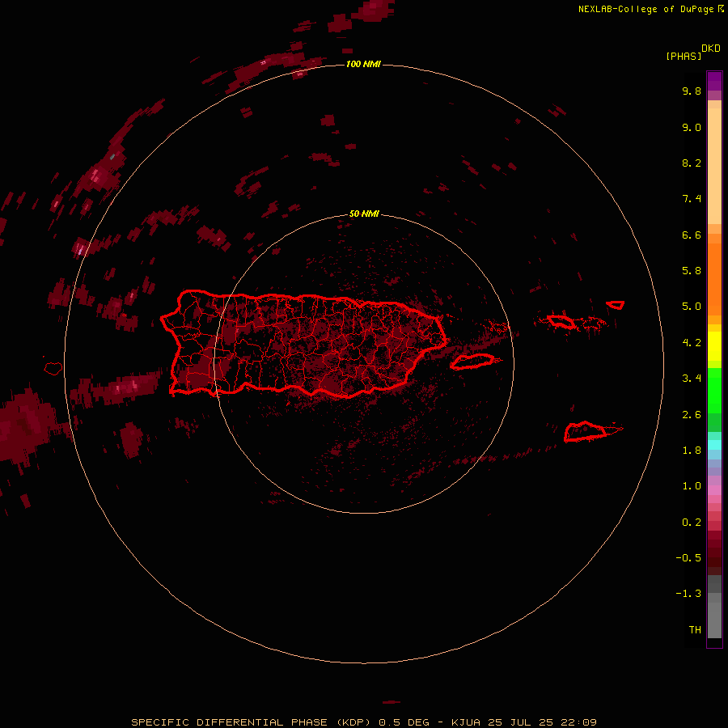The image size is (728, 728).
Task: Click the 9.8 value on the legend
Action: pyautogui.click(x=692, y=91)
